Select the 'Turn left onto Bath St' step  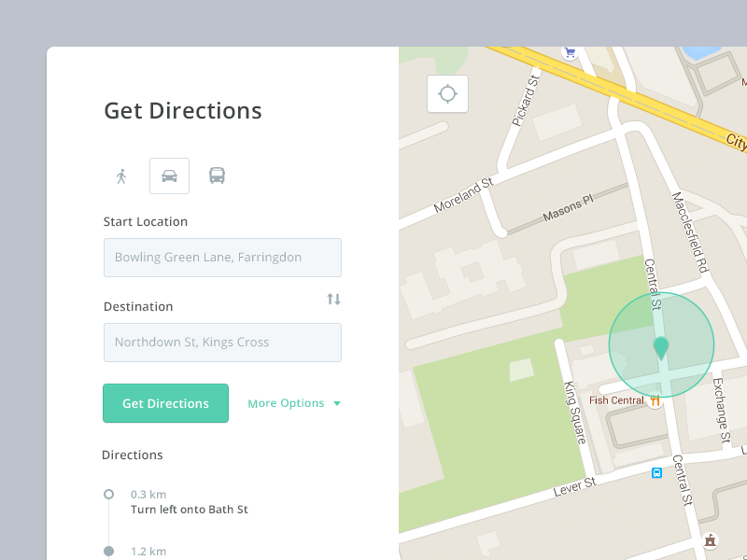pyautogui.click(x=188, y=510)
